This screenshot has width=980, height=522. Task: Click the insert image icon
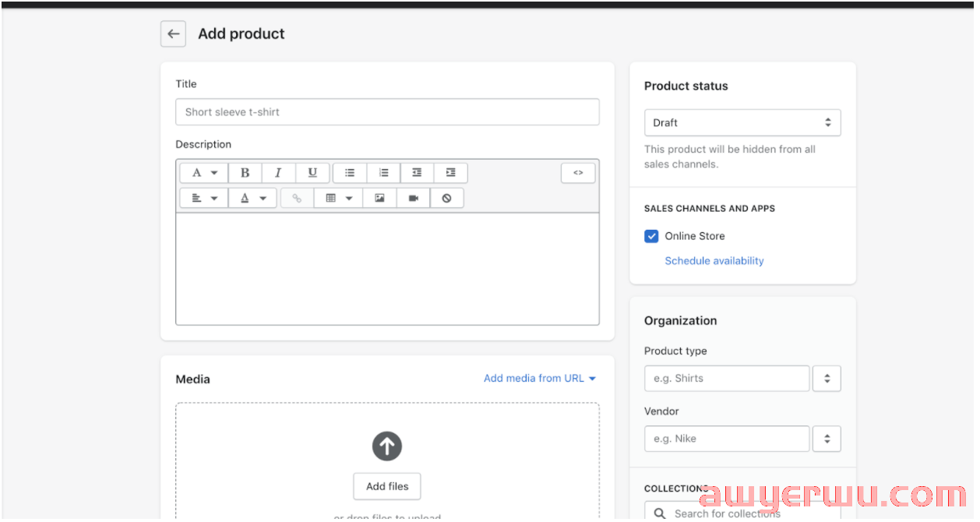click(379, 198)
